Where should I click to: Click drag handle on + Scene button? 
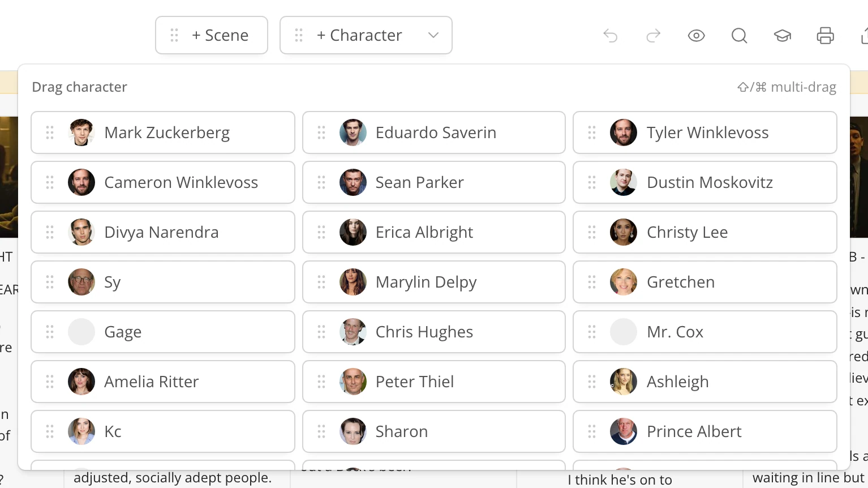(174, 35)
